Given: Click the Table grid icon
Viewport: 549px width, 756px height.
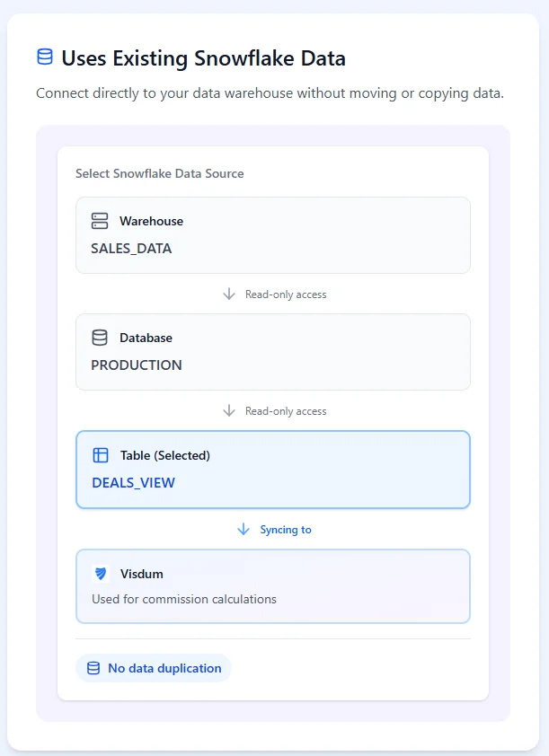Looking at the screenshot, I should (101, 455).
